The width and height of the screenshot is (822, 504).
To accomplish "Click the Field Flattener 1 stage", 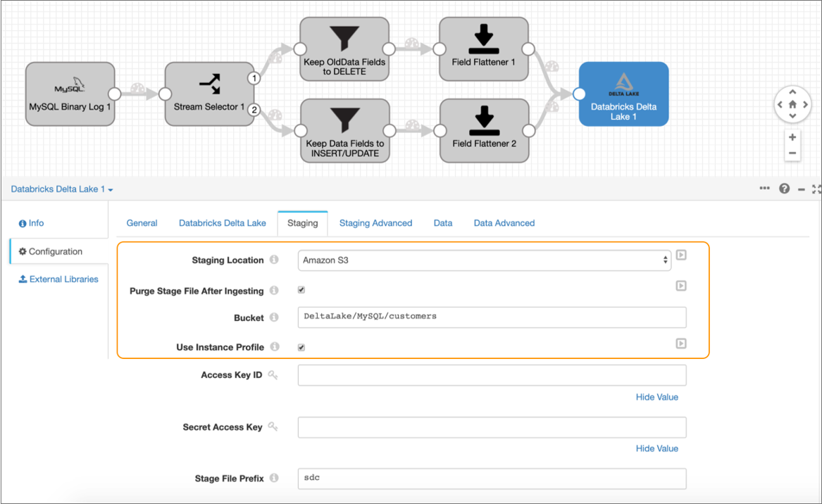I will [483, 49].
